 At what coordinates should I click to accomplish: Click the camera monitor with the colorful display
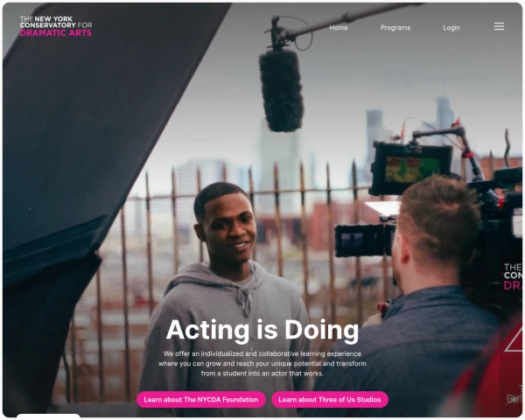coord(411,169)
